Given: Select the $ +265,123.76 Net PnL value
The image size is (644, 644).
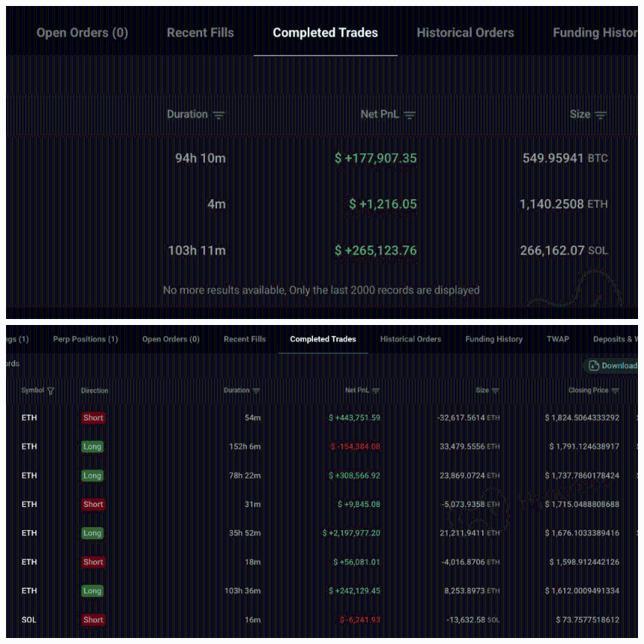Looking at the screenshot, I should [x=376, y=251].
